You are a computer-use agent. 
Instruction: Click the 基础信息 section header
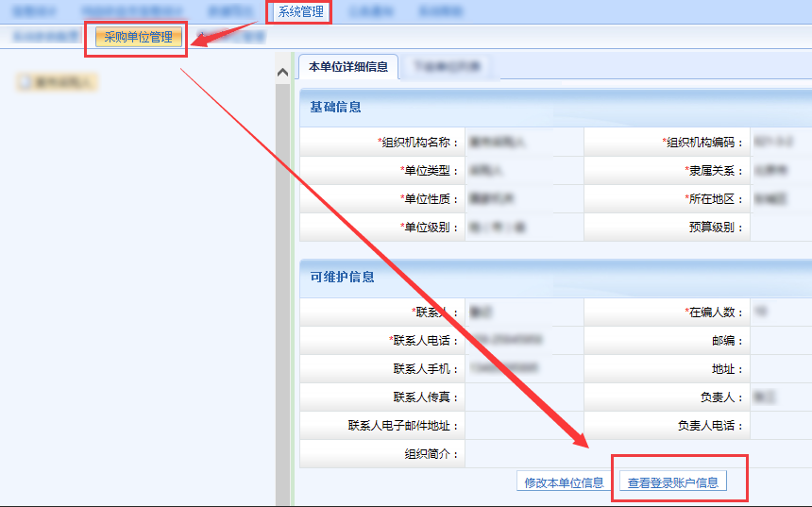click(335, 107)
